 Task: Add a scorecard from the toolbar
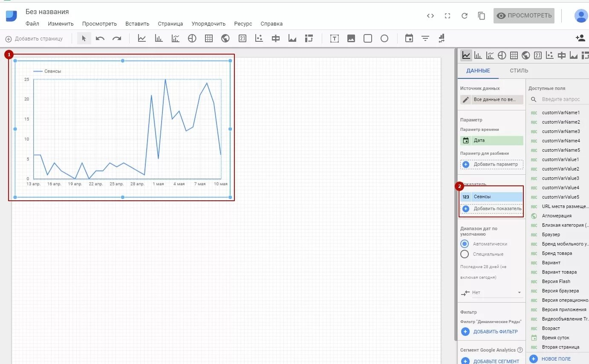click(243, 38)
